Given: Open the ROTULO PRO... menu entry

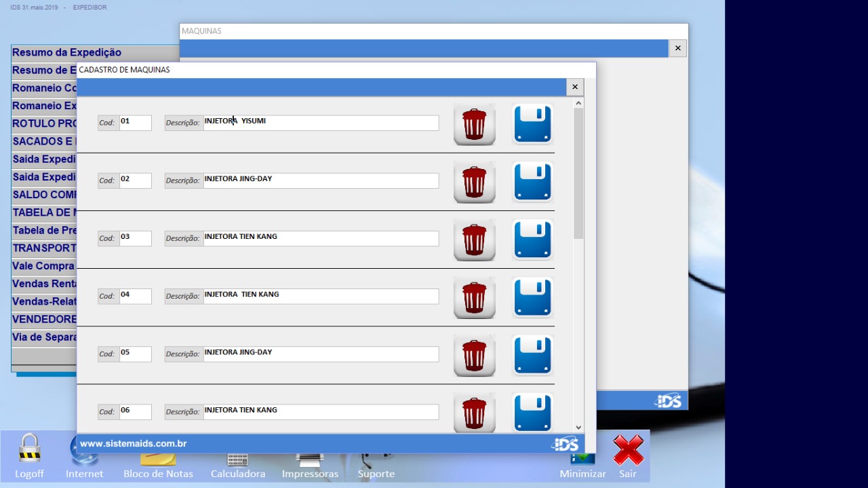Looking at the screenshot, I should click(x=44, y=124).
